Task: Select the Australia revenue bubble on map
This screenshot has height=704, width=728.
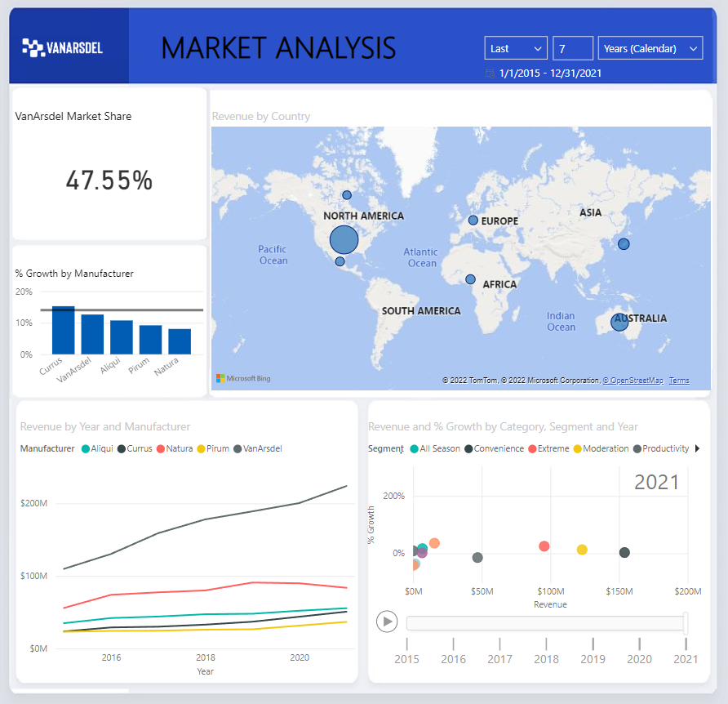Action: click(619, 322)
